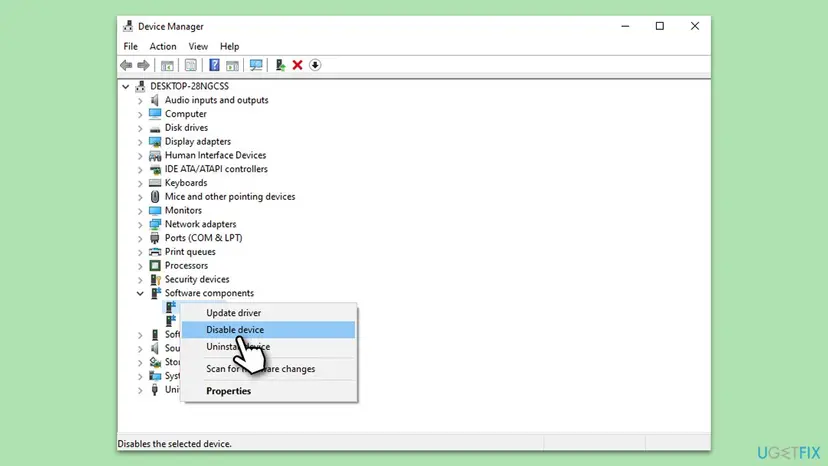Click the red X Uninstall device icon
Screen dimensions: 828x466
click(297, 65)
